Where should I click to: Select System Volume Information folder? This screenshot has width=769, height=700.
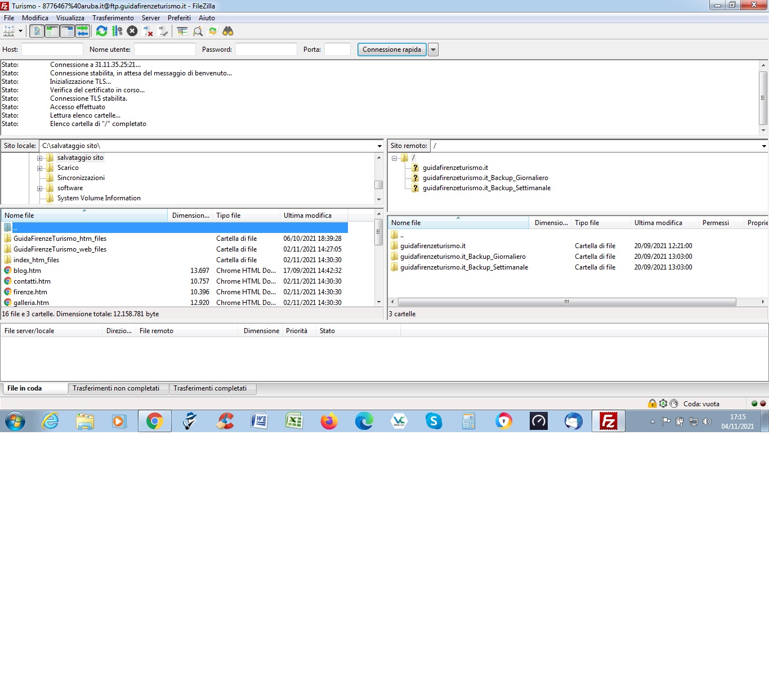pos(99,198)
